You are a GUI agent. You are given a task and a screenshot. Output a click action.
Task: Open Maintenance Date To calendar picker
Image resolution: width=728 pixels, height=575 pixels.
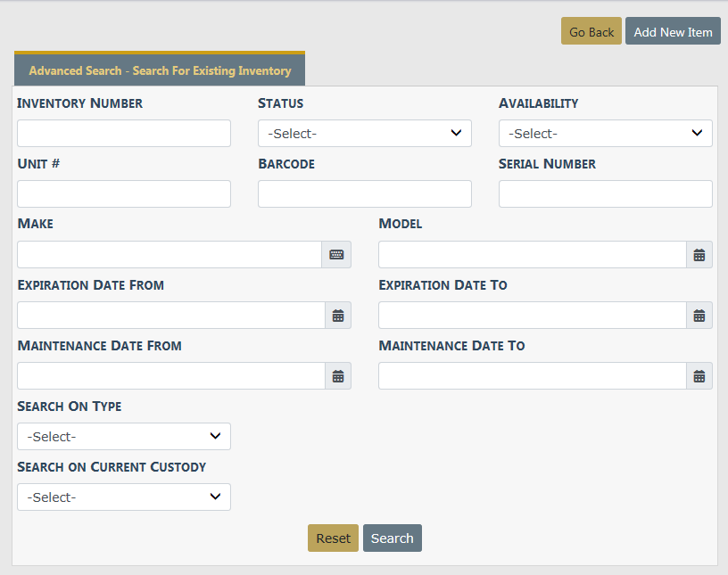point(699,376)
